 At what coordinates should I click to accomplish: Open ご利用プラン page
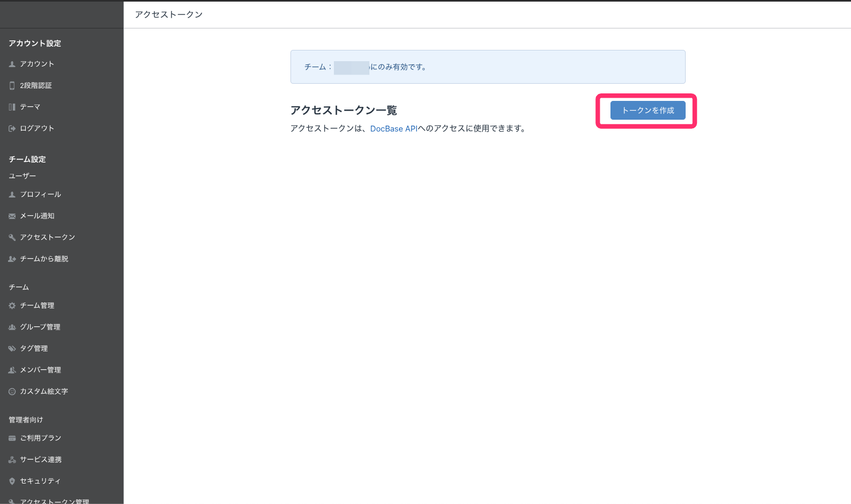click(x=40, y=438)
